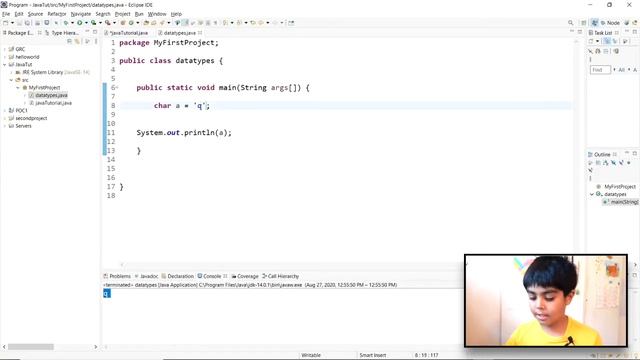This screenshot has height=360, width=640.
Task: Click the Last Edit Location icon
Action: point(253,23)
